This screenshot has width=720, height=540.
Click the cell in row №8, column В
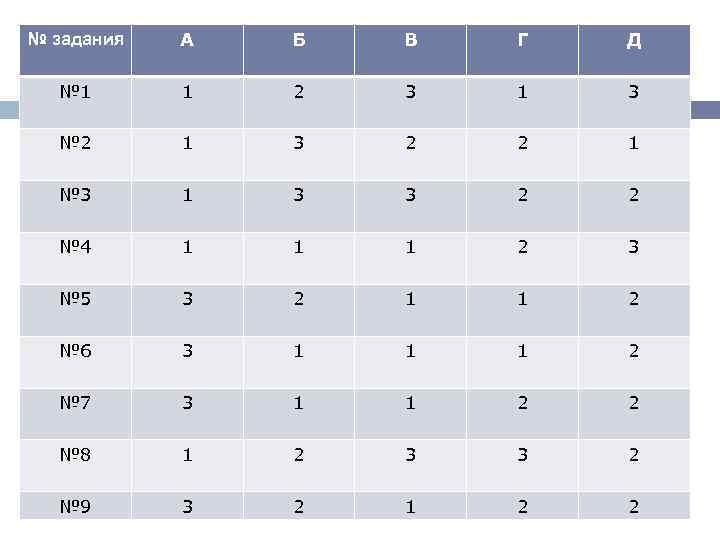(411, 455)
